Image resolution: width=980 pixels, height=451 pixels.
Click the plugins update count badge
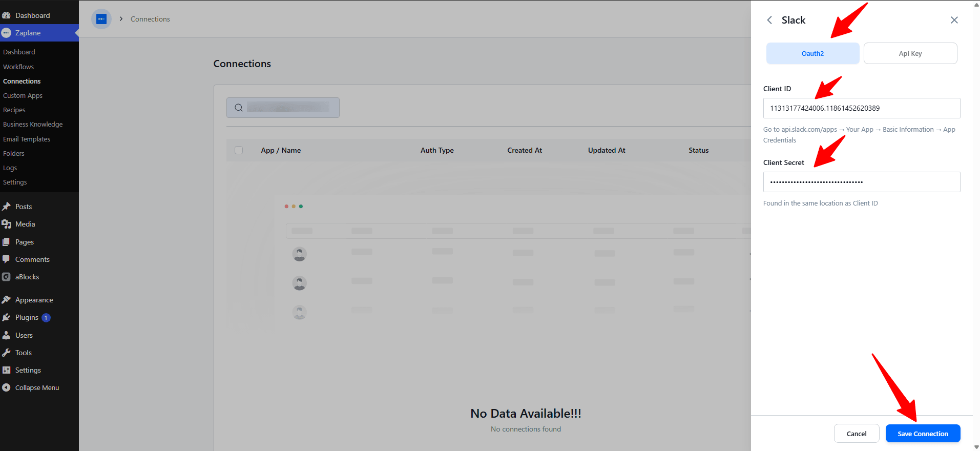click(46, 318)
